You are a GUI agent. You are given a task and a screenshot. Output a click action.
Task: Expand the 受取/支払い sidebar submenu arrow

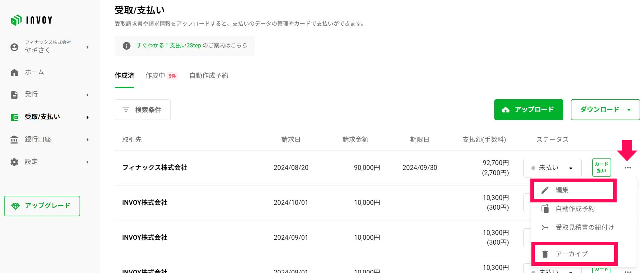point(87,117)
